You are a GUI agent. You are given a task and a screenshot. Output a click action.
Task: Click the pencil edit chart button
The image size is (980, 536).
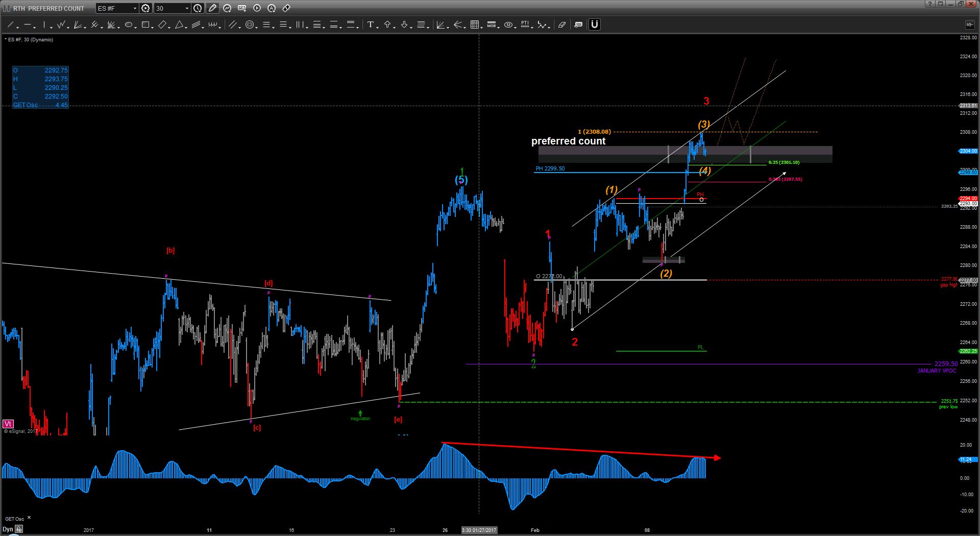(212, 8)
